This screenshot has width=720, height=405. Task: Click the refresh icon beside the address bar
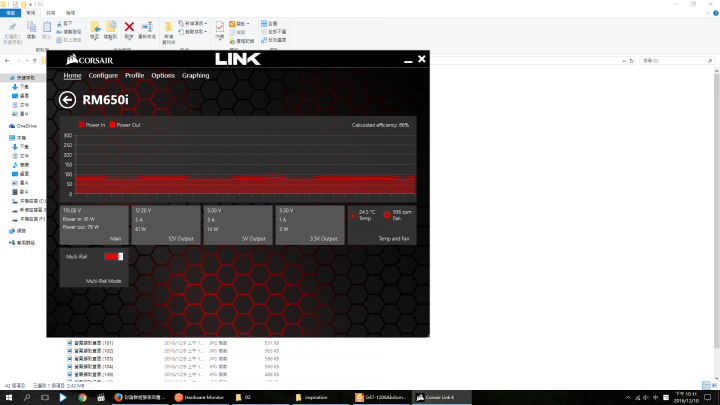tap(632, 61)
